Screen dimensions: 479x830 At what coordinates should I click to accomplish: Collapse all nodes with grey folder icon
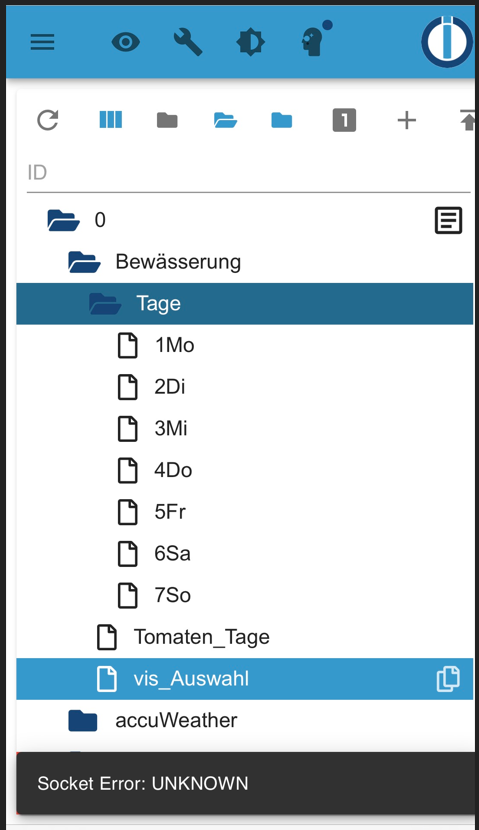pos(167,121)
